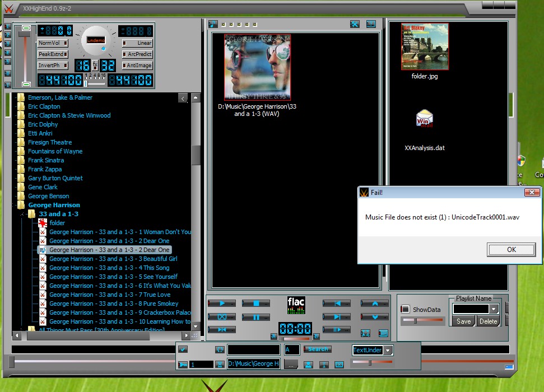Select track 3 Beautiful Girl
The image size is (544, 392).
113,259
